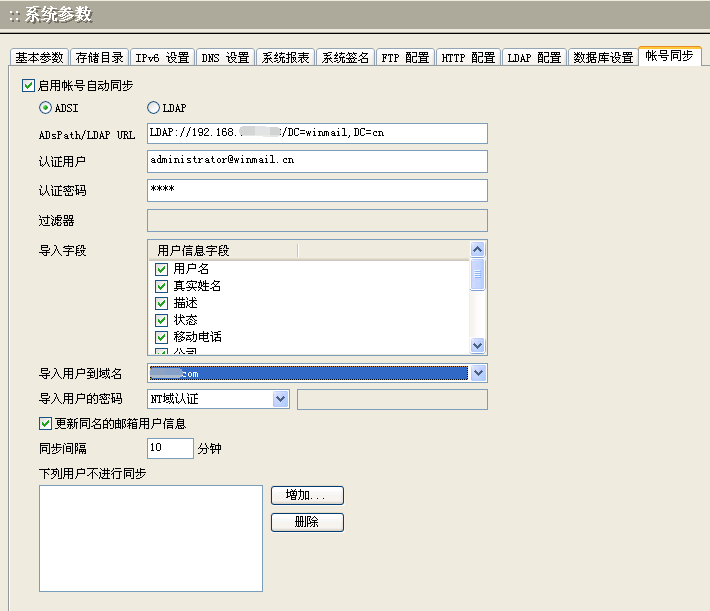Click the 认证密码 password field
Viewport: 710px width, 611px height.
(x=317, y=190)
